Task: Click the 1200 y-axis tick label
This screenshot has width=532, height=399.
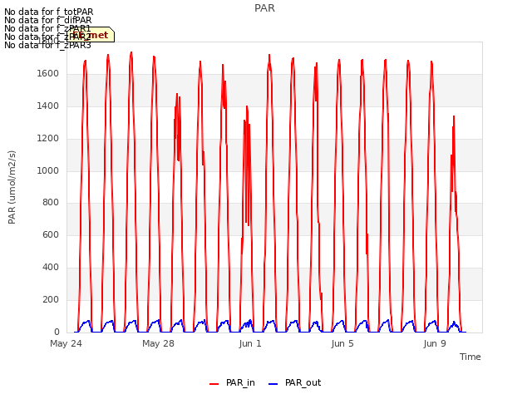Action: click(x=48, y=139)
